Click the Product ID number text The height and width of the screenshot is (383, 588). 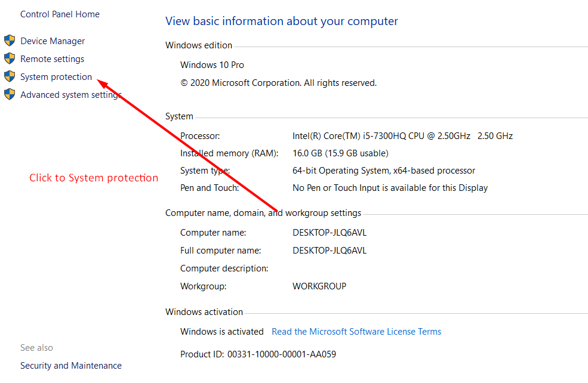(281, 354)
